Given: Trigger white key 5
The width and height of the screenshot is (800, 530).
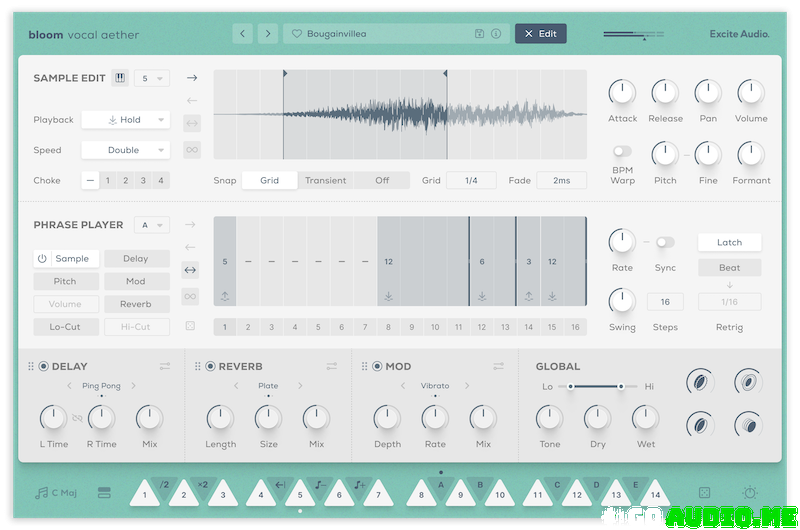Looking at the screenshot, I should click(x=300, y=494).
